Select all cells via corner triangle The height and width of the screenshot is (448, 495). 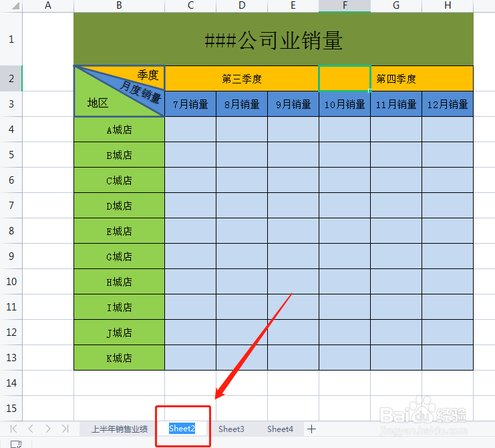click(x=15, y=5)
